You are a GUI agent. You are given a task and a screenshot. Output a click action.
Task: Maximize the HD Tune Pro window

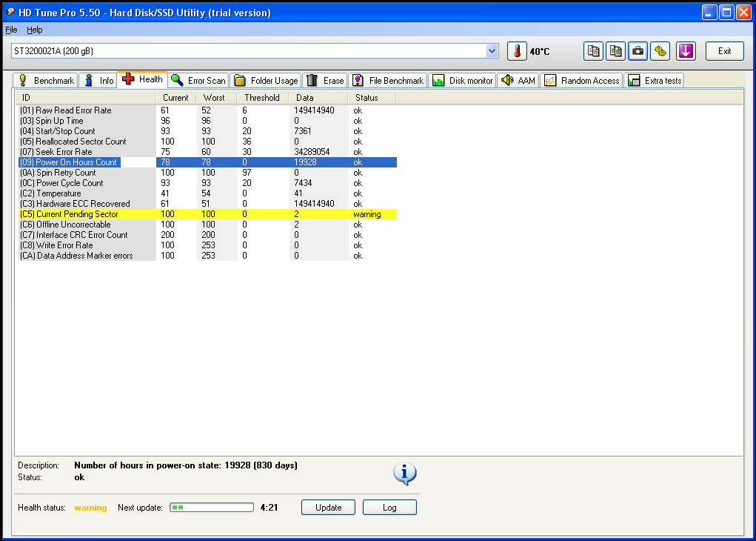[726, 13]
